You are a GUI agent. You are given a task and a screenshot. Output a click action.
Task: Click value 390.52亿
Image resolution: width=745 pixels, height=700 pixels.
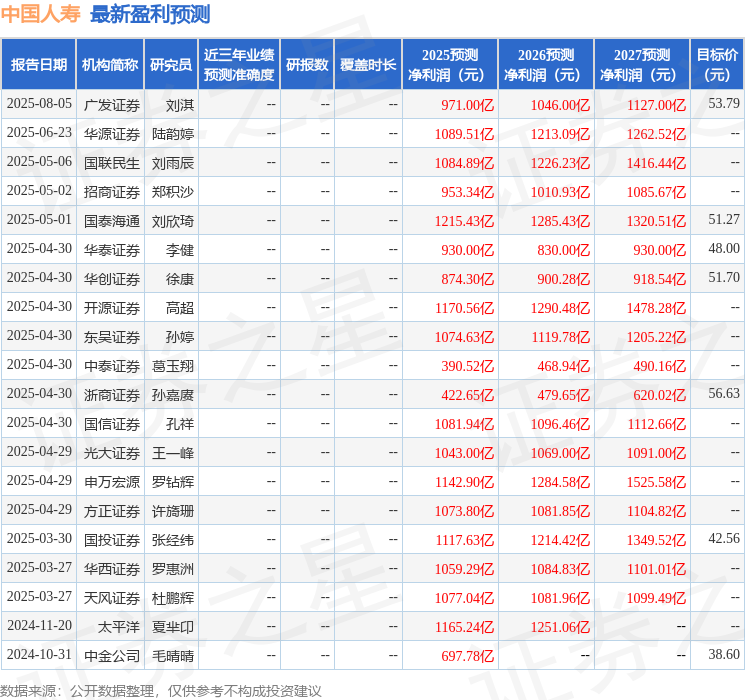pos(468,366)
